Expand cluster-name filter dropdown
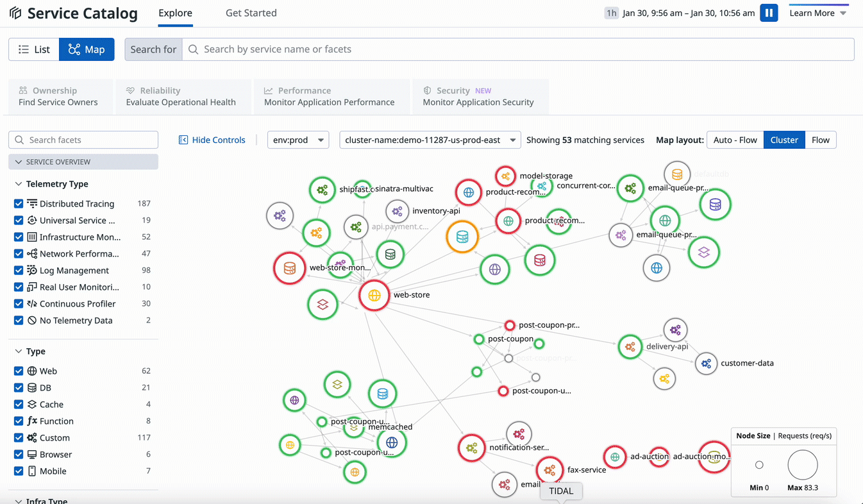Screen dimensions: 863x504 [x=430, y=140]
